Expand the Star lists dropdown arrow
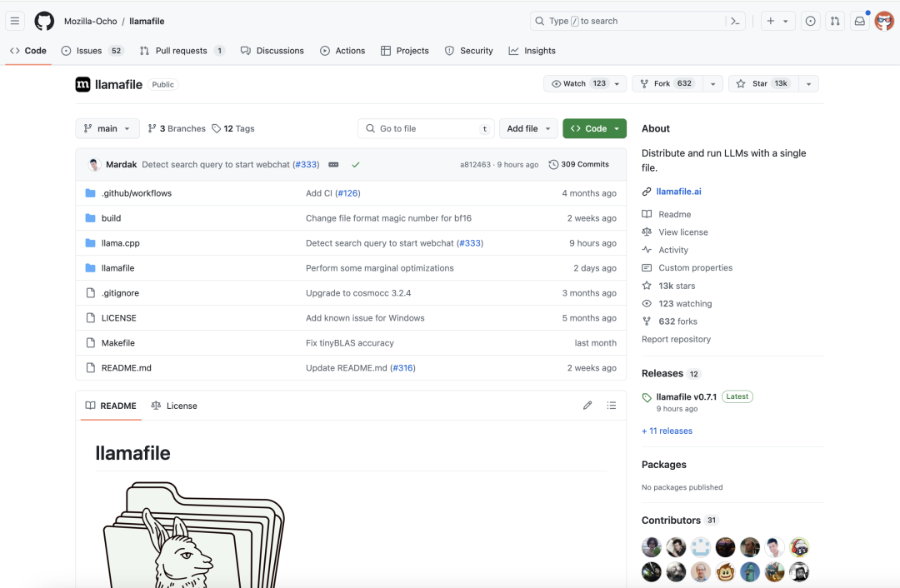The width and height of the screenshot is (900, 588). pyautogui.click(x=808, y=84)
